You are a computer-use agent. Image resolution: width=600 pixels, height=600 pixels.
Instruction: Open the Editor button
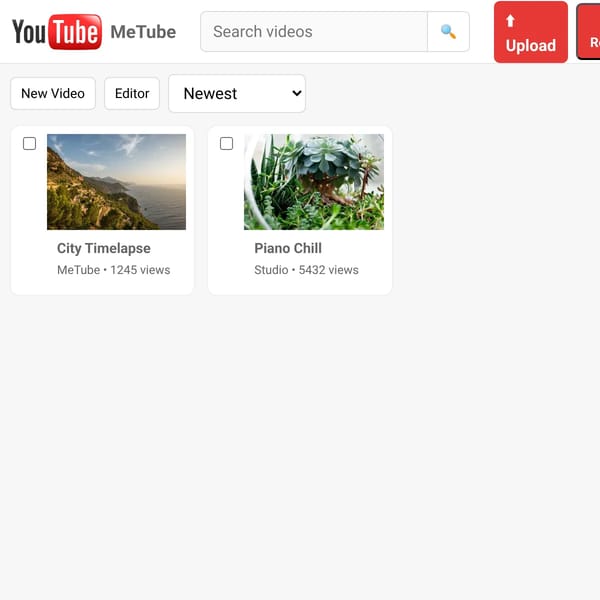tap(132, 93)
